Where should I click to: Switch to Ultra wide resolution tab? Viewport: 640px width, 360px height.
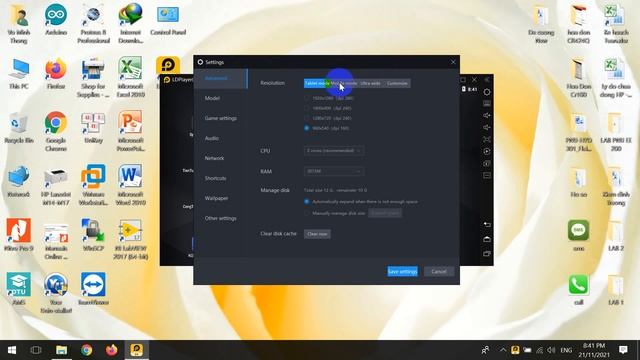tap(371, 83)
